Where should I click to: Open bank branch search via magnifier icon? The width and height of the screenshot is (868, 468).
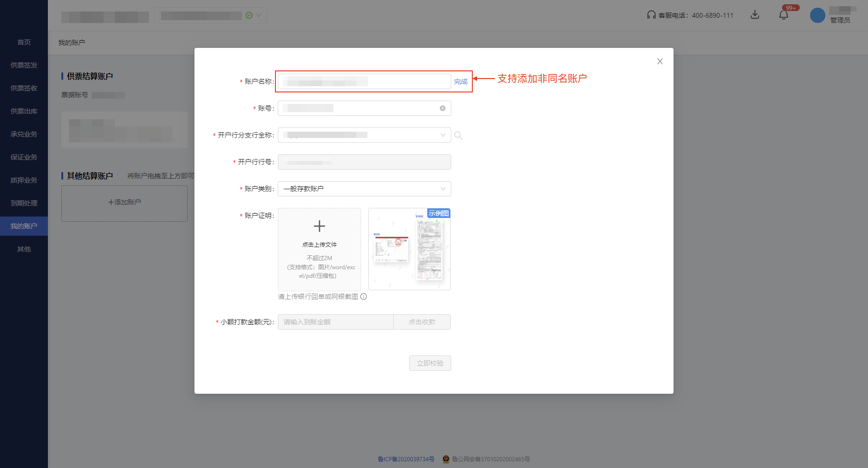click(x=458, y=136)
